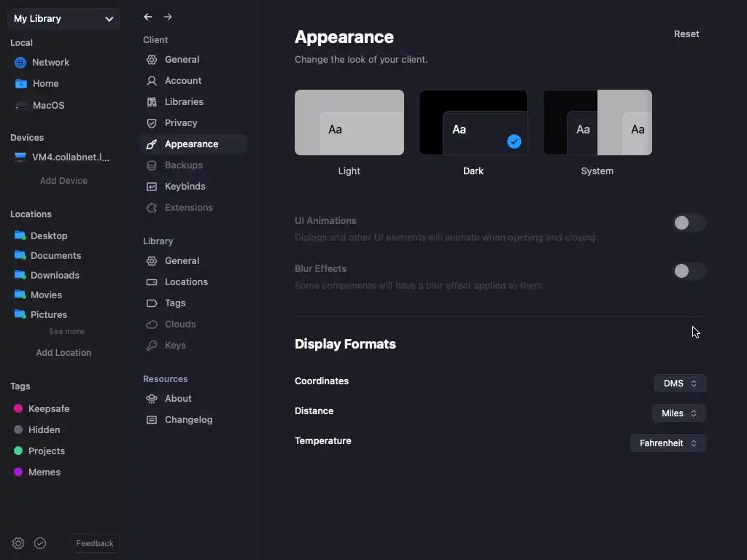The width and height of the screenshot is (747, 560).
Task: Click the Privacy shield icon
Action: 152,123
